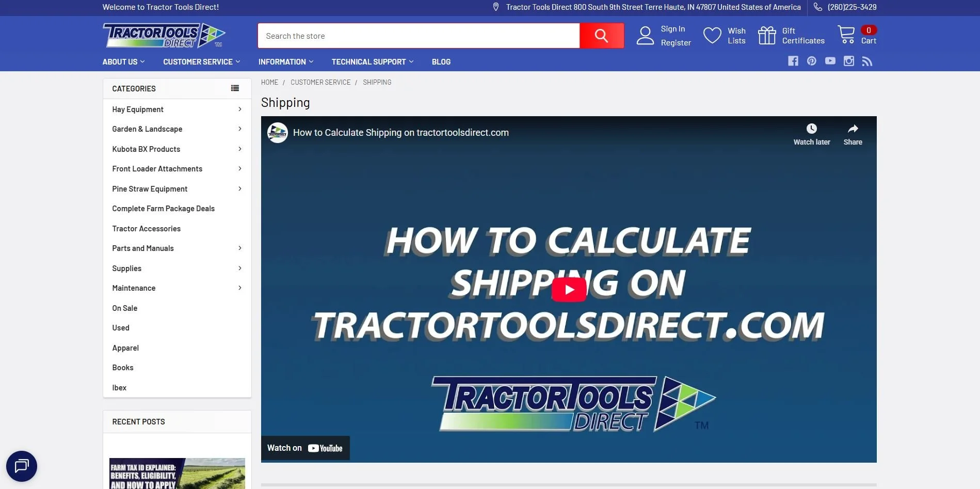Click the Gift Certificates gift box icon
Screen dimensions: 980x489
767,36
